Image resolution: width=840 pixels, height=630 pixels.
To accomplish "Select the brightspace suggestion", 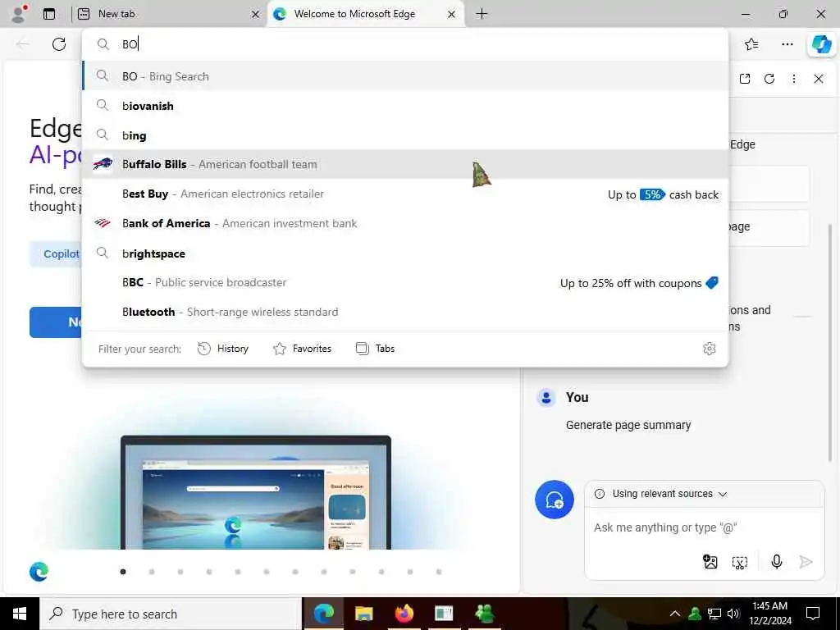I will 405,253.
